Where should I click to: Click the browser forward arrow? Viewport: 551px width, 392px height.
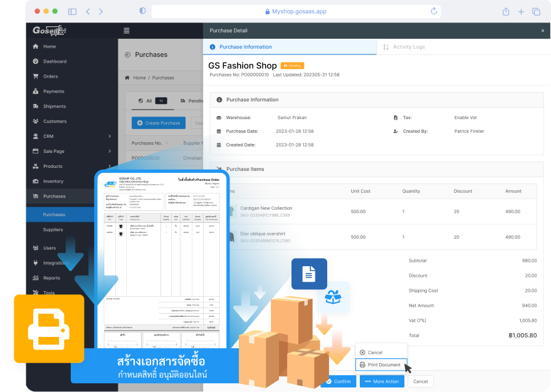coord(101,11)
